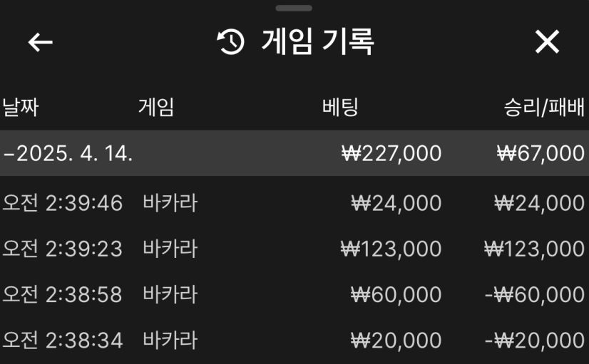The image size is (589, 364).
Task: Click the 베팅 column header
Action: click(x=340, y=108)
